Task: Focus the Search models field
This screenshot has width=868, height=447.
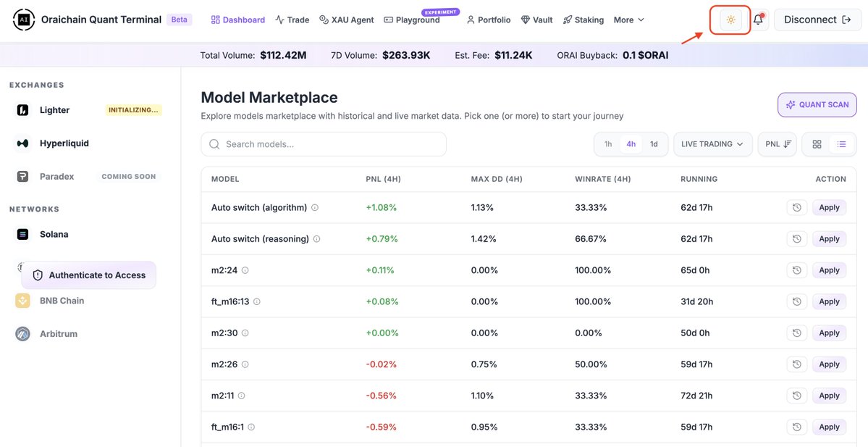Action: (x=324, y=144)
